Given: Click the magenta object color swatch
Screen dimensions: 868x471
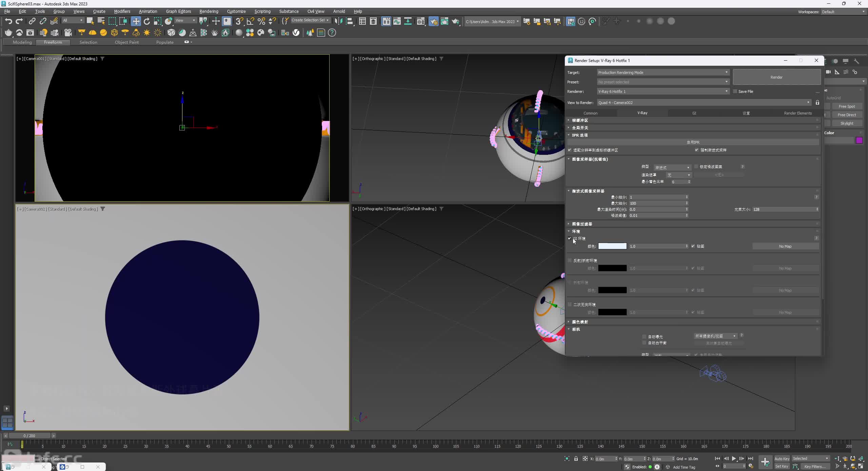Looking at the screenshot, I should pos(859,140).
